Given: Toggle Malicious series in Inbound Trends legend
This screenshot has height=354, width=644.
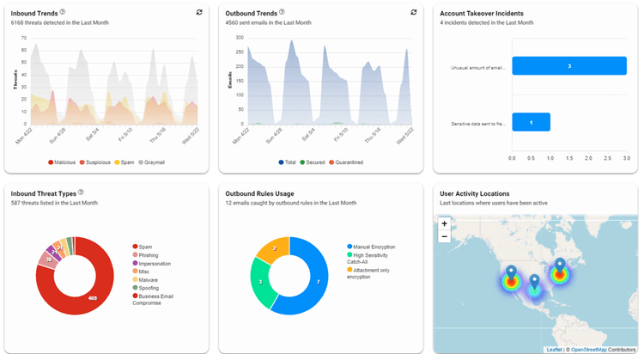Looking at the screenshot, I should 62,162.
